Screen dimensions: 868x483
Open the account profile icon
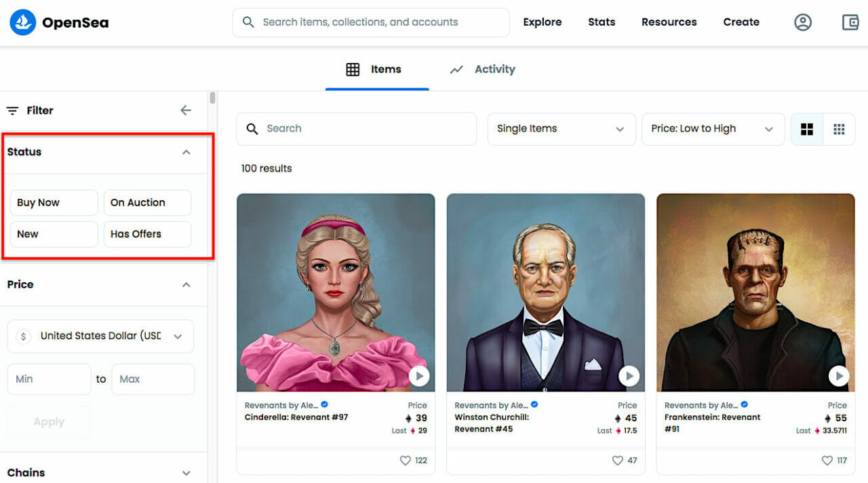pyautogui.click(x=803, y=22)
